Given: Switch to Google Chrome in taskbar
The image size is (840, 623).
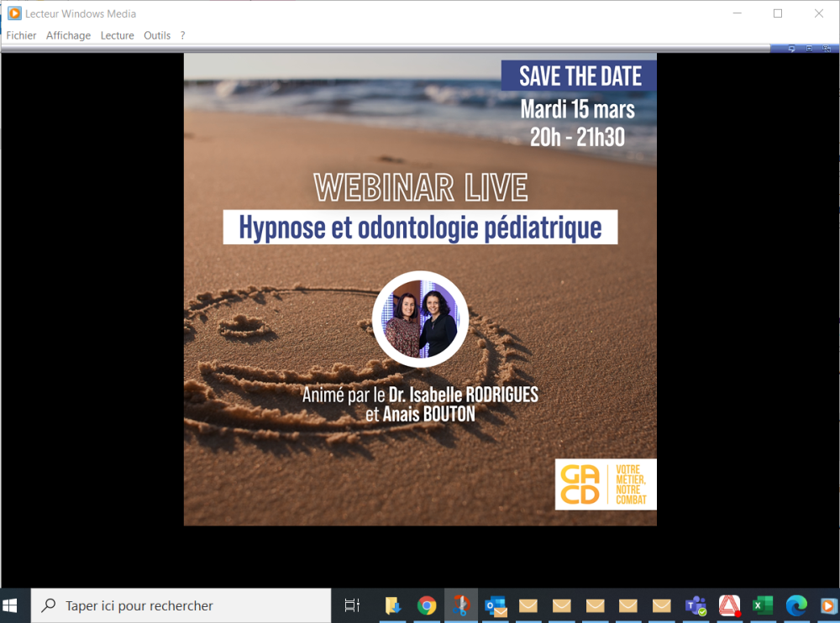Looking at the screenshot, I should (x=427, y=606).
